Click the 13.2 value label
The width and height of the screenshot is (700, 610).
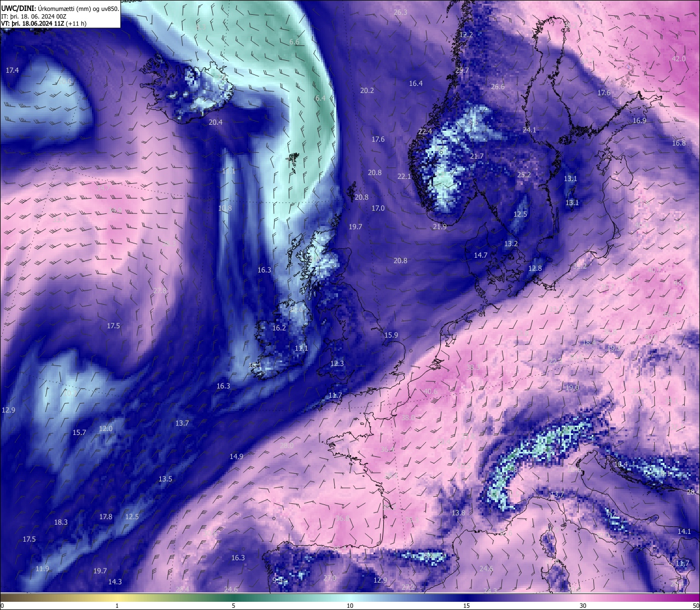point(511,244)
